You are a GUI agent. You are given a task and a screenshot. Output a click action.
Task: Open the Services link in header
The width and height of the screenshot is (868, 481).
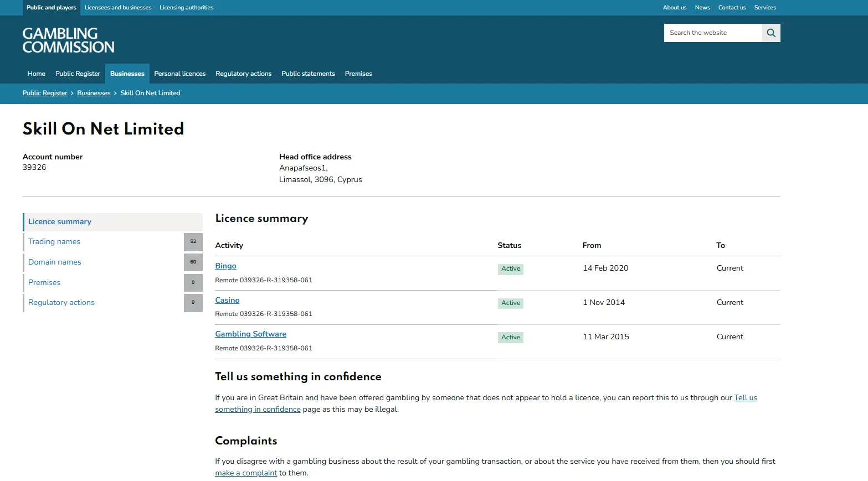(765, 8)
